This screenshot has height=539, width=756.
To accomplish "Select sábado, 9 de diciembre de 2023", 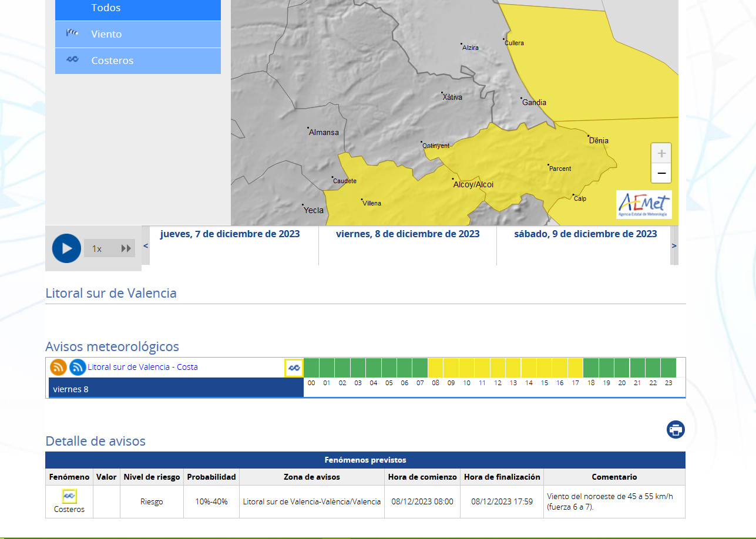I will point(585,234).
